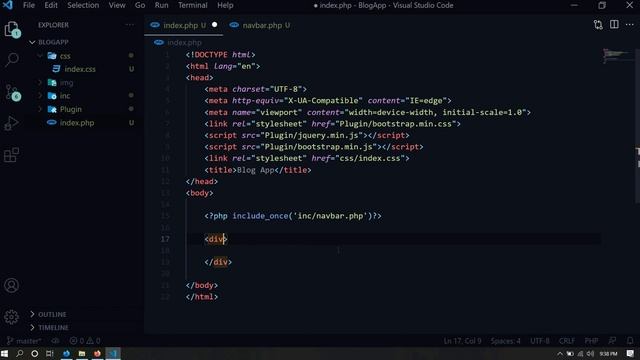Viewport: 640px width, 360px height.
Task: Open Task View on the taskbar
Action: click(x=50, y=353)
